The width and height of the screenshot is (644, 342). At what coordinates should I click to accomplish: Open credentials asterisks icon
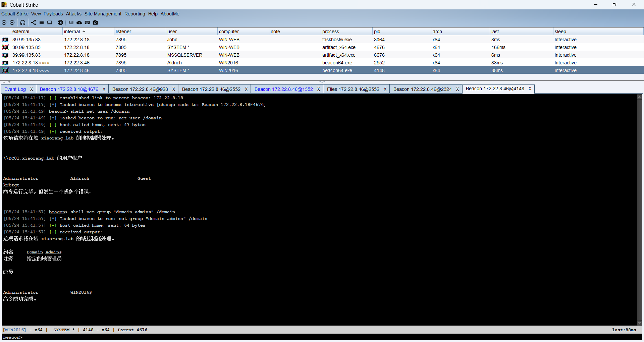coord(71,22)
